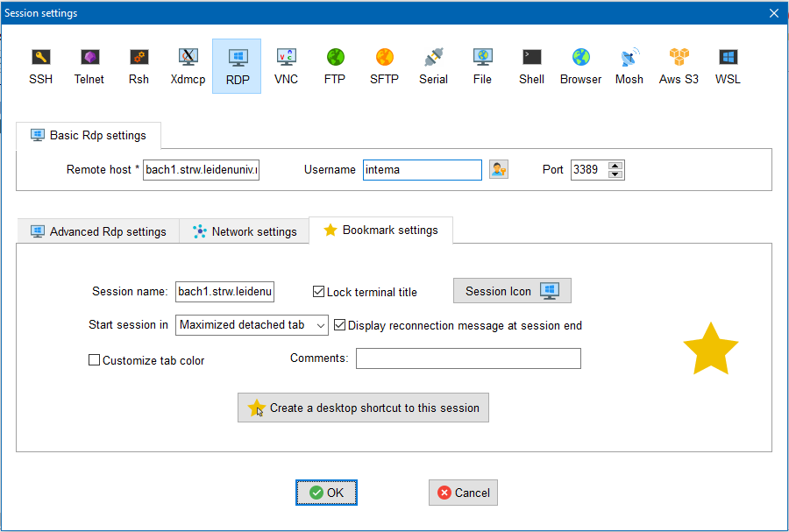Viewport: 789px width, 532px height.
Task: Pick the VNC session type
Action: coord(286,66)
